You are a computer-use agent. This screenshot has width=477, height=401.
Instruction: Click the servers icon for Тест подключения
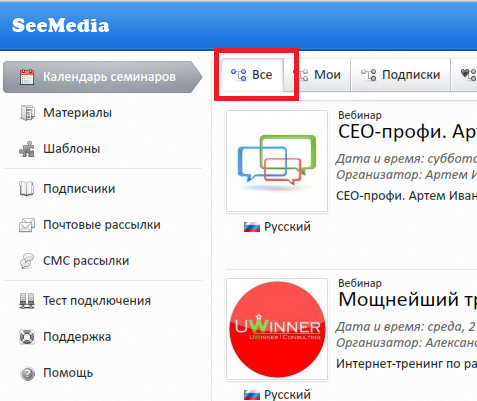point(27,301)
